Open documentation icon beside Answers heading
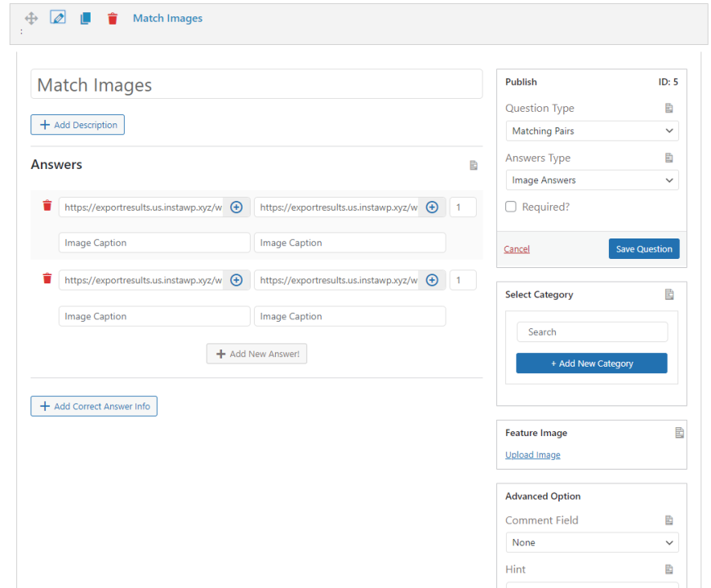The image size is (711, 588). [x=473, y=165]
